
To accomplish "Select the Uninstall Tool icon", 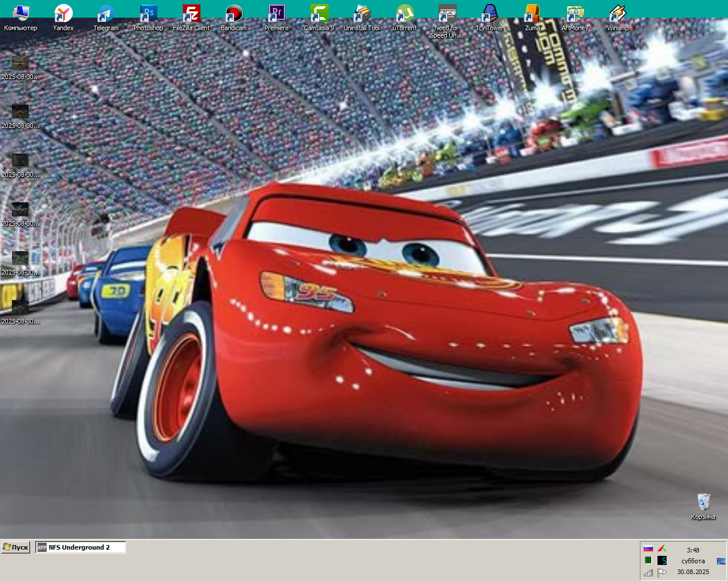I will [362, 18].
